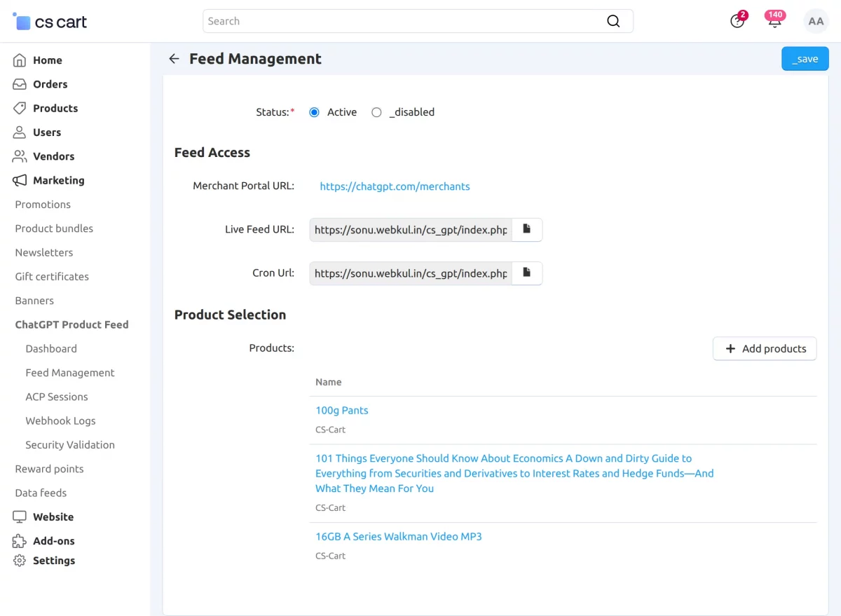
Task: Click the back arrow beside Feed Management
Action: 175,59
